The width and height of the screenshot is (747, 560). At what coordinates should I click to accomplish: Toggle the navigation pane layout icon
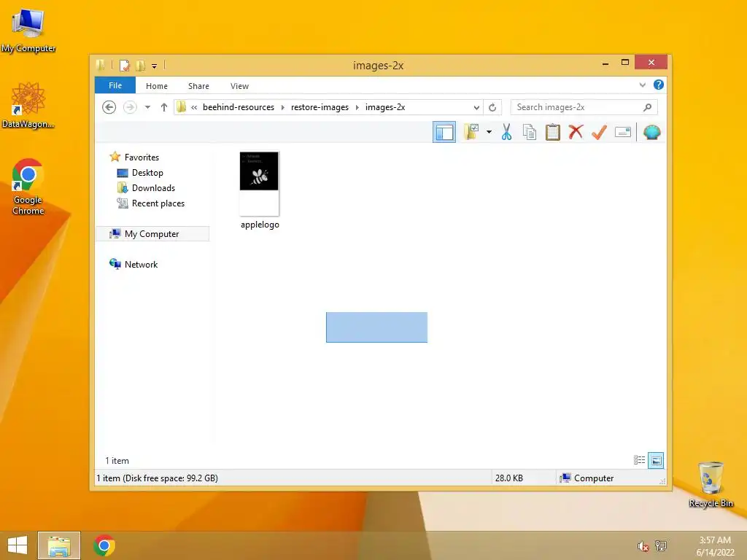(x=444, y=133)
